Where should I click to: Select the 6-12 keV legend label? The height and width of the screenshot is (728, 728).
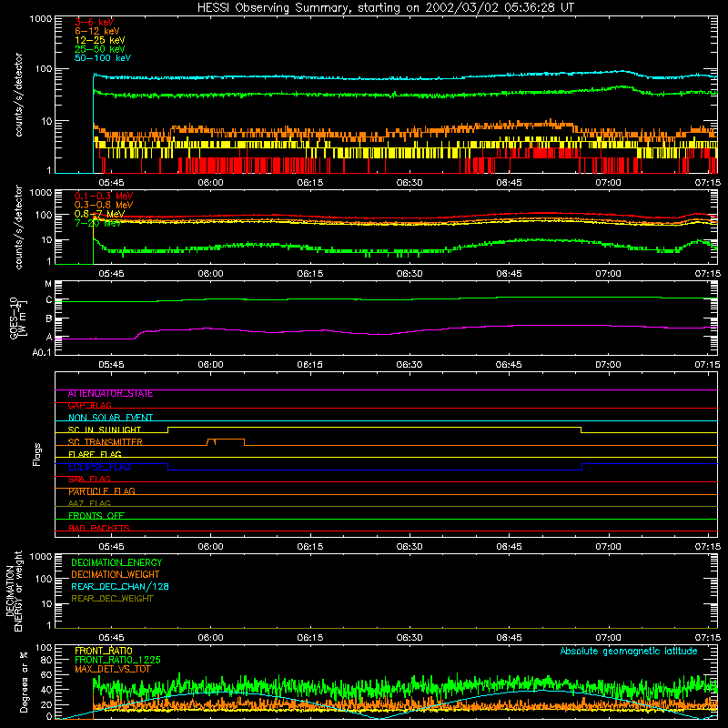[x=97, y=31]
